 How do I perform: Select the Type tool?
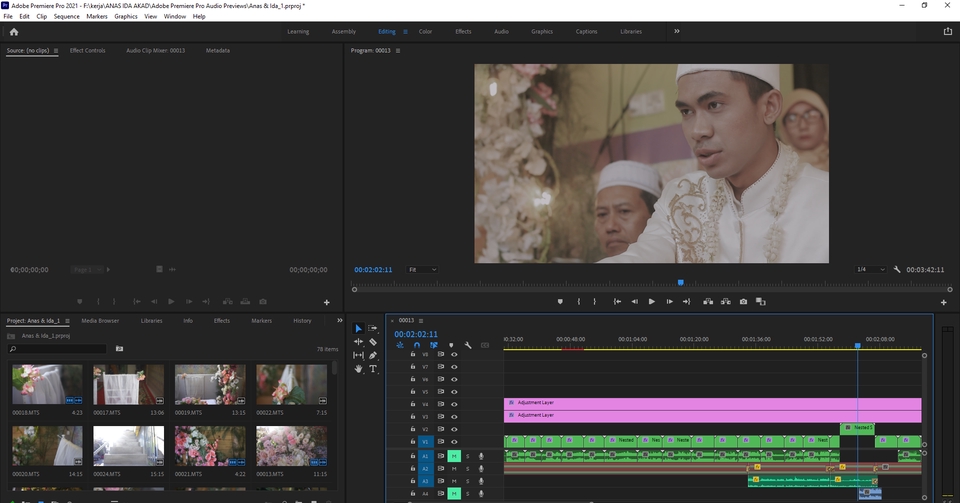(x=373, y=369)
